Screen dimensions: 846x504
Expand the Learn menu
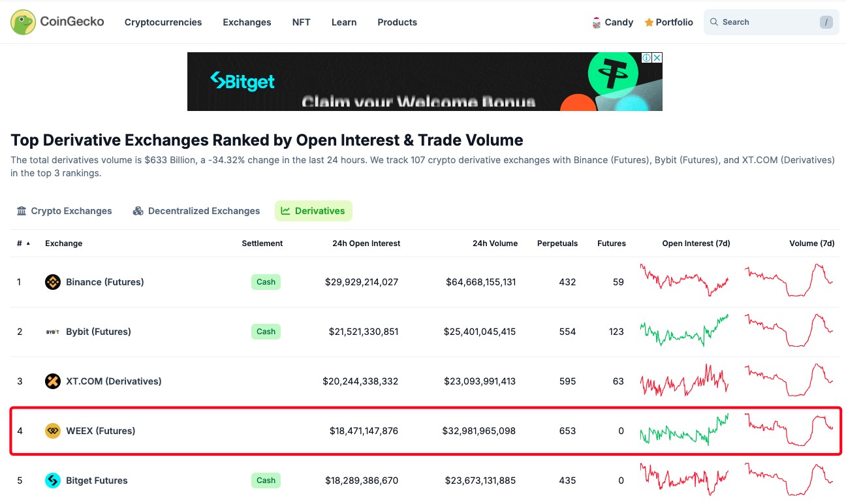(344, 22)
